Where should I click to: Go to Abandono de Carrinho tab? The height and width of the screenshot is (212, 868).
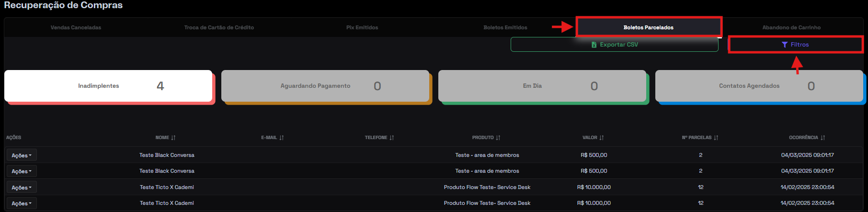tap(791, 28)
